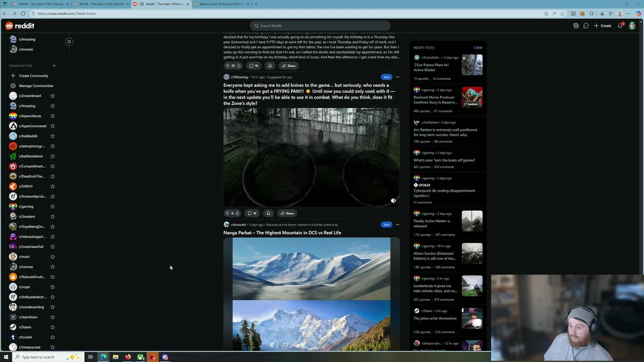Toggle favorite star for r/Steam
644x362 pixels.
coord(52,327)
